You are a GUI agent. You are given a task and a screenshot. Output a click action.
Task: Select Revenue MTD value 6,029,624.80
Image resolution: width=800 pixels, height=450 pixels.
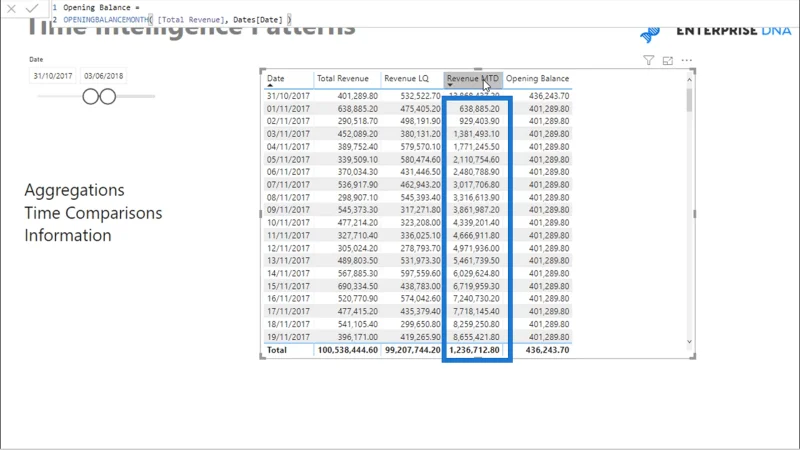pyautogui.click(x=477, y=273)
